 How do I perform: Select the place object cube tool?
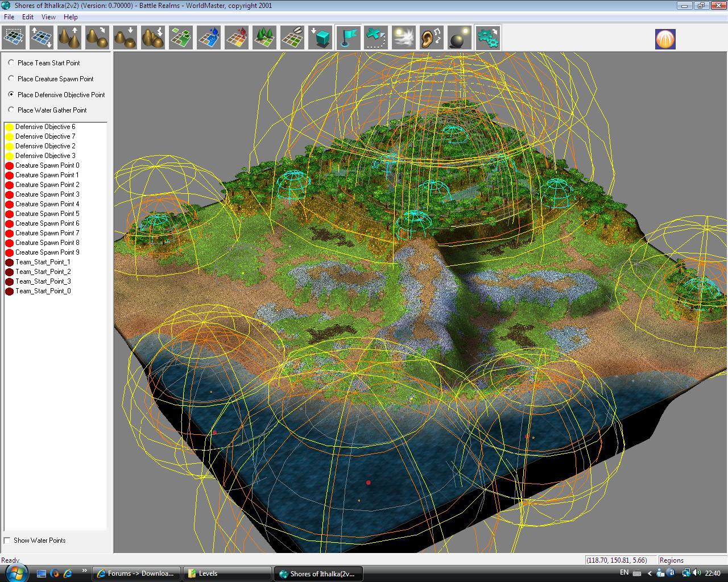[320, 38]
